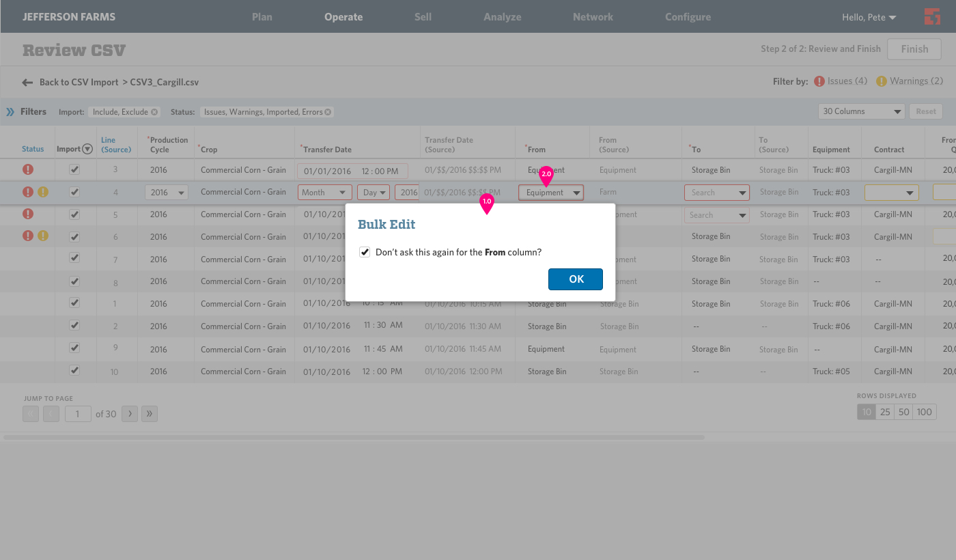Click the horizontal scrollbar below the table

coord(354,437)
